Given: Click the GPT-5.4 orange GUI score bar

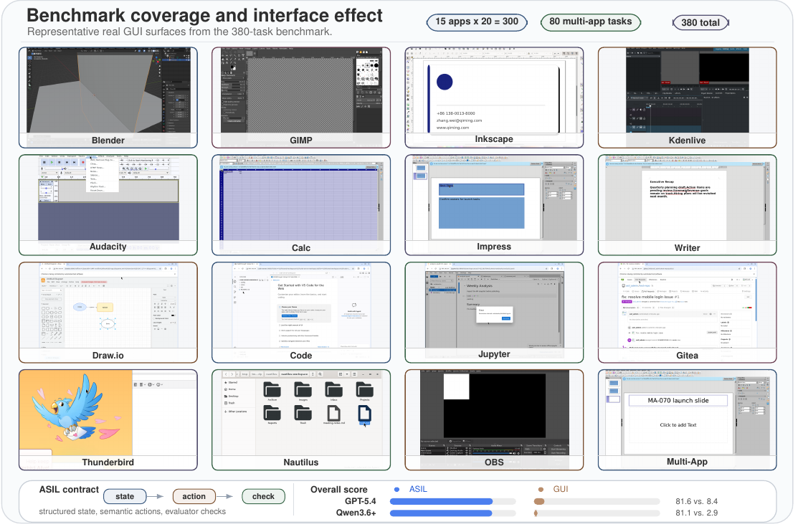Looking at the screenshot, I should pos(538,501).
